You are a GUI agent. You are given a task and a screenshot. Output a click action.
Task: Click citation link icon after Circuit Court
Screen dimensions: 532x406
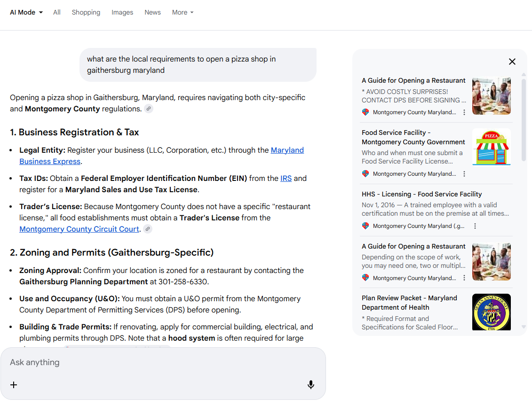[148, 229]
